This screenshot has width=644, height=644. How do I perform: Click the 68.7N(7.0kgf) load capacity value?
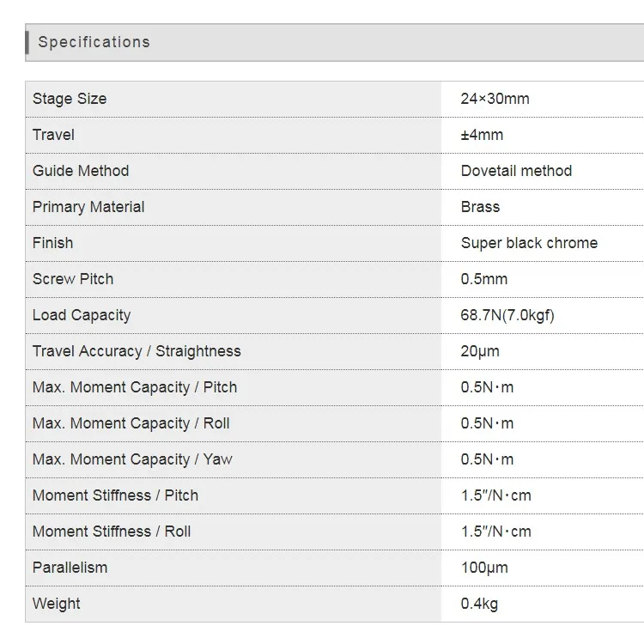507,315
